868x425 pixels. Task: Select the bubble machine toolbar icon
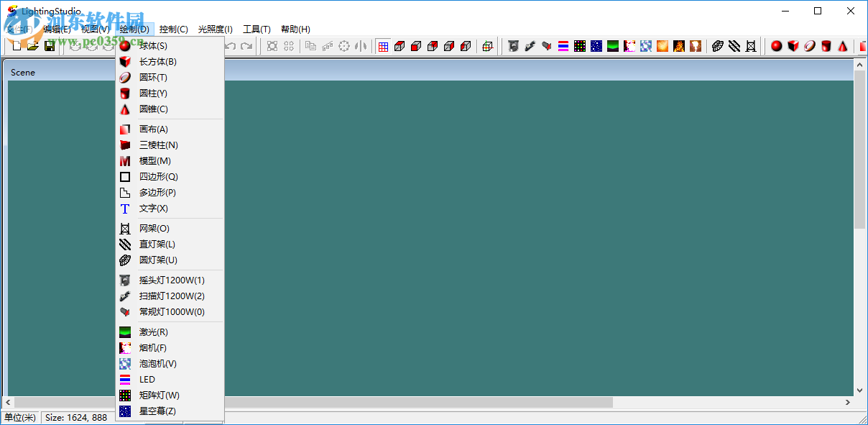(645, 45)
